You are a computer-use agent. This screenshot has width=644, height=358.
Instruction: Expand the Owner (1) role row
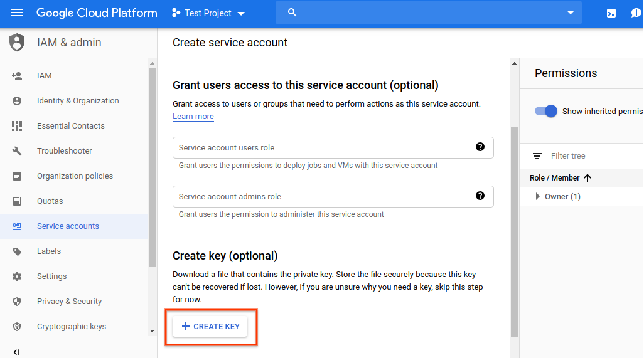[537, 197]
